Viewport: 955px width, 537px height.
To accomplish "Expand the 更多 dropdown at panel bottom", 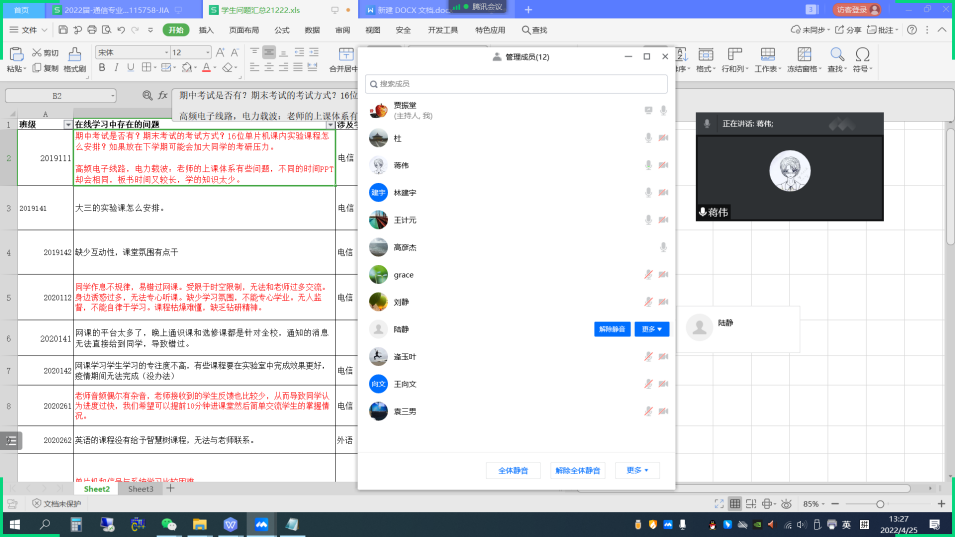I will [x=637, y=470].
